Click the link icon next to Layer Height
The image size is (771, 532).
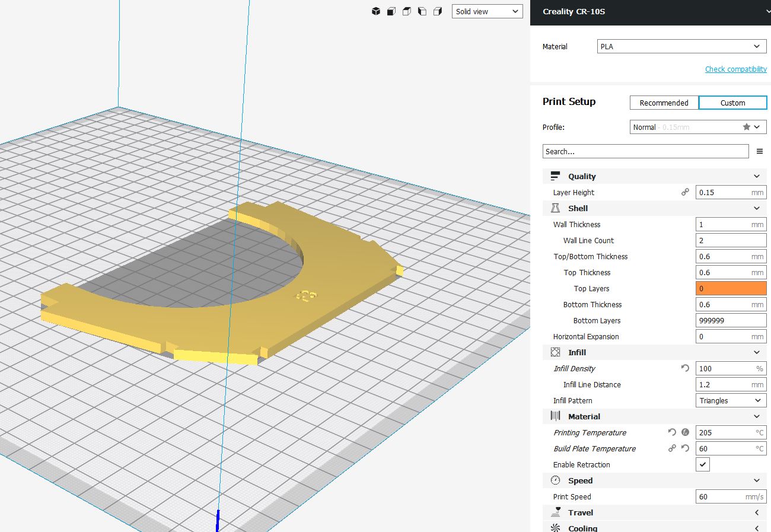pyautogui.click(x=685, y=192)
